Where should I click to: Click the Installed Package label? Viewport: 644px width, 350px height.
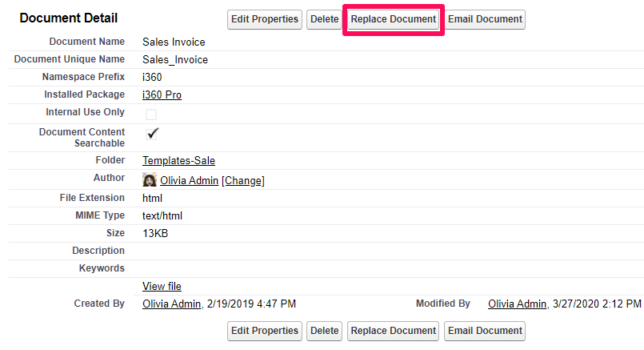(84, 95)
